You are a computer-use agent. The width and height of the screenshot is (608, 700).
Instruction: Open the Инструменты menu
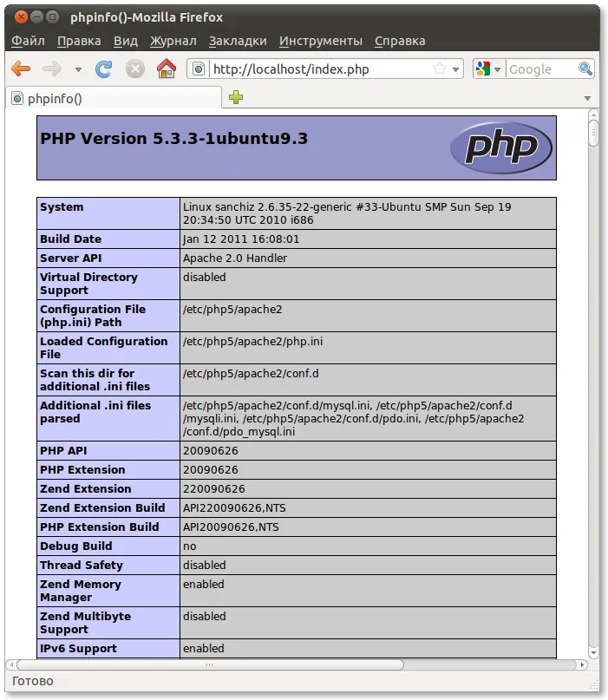[321, 41]
